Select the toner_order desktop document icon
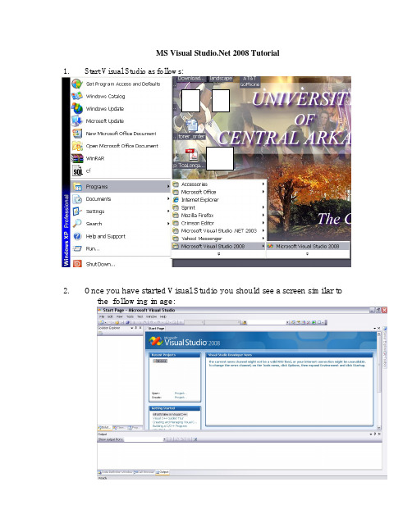Viewport: 412px width, 532px height. coord(191,130)
